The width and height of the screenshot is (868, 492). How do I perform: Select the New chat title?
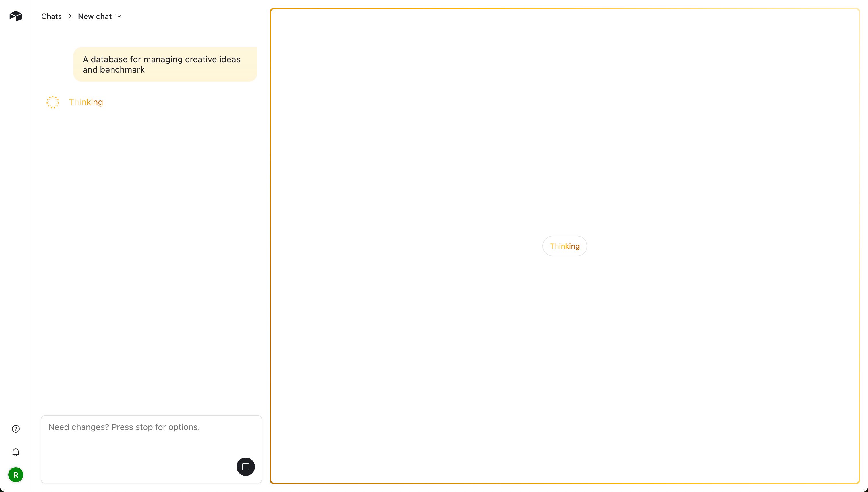[95, 16]
